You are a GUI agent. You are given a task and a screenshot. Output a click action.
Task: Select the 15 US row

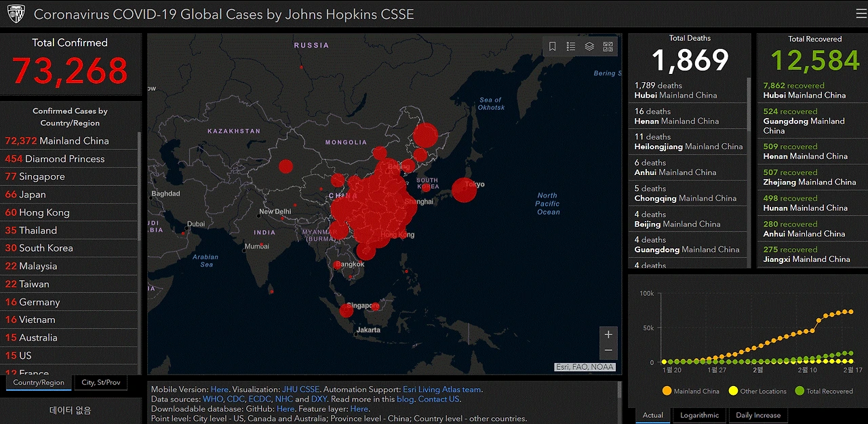69,355
